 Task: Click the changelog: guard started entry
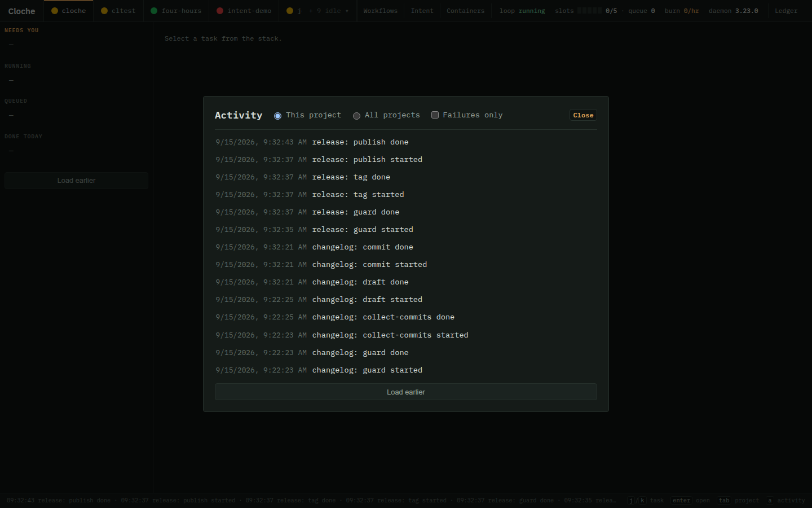click(406, 370)
